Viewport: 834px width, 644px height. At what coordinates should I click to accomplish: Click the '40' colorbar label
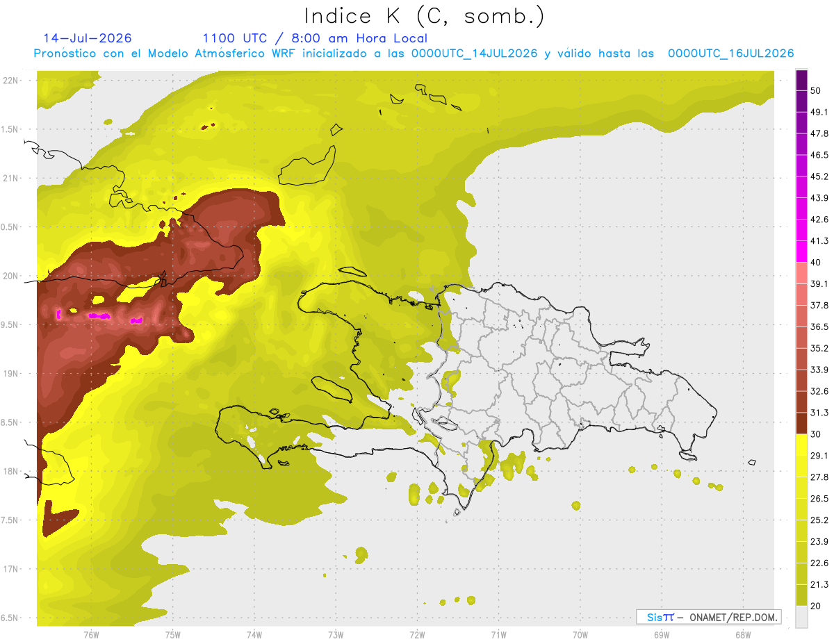816,263
